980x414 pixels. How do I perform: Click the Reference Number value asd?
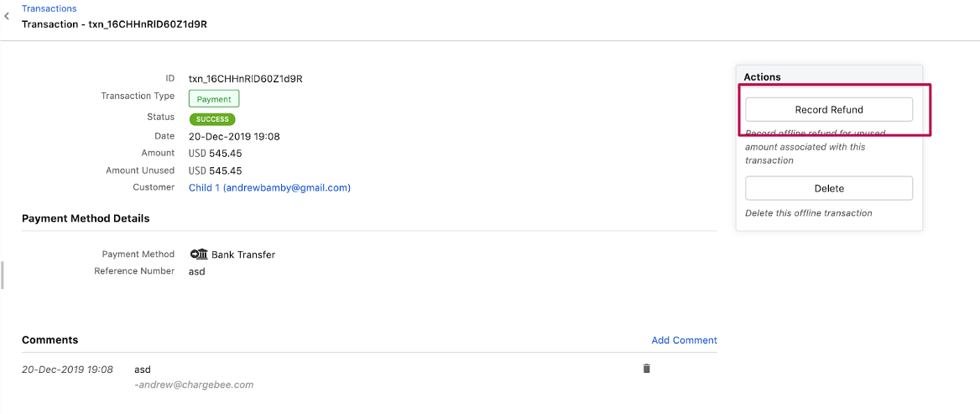tap(197, 271)
